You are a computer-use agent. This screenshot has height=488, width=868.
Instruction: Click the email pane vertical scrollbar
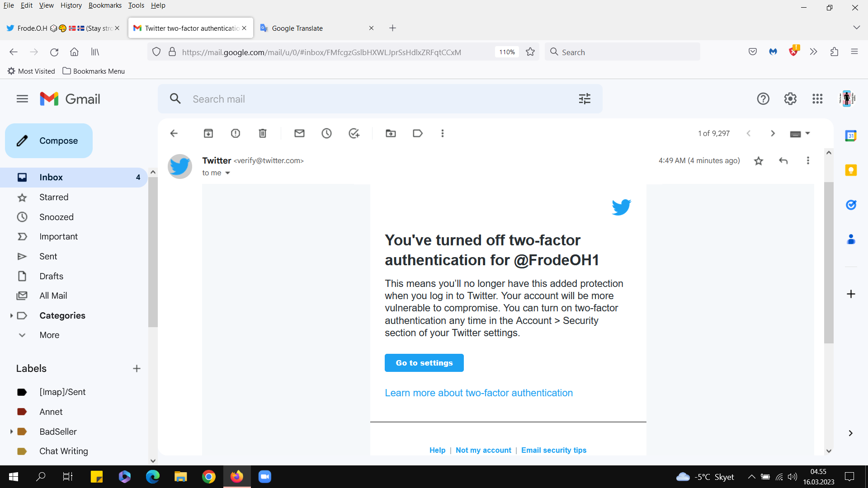pos(829,262)
